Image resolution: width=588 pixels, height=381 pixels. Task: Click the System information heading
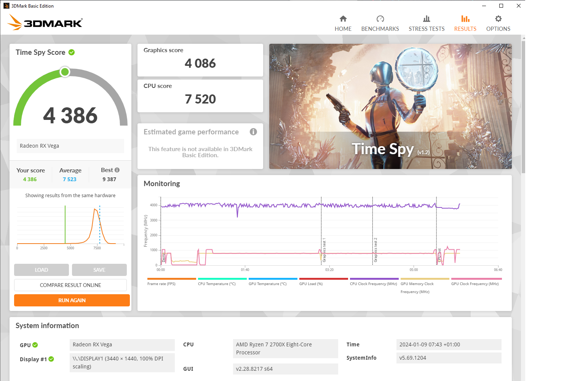[47, 325]
